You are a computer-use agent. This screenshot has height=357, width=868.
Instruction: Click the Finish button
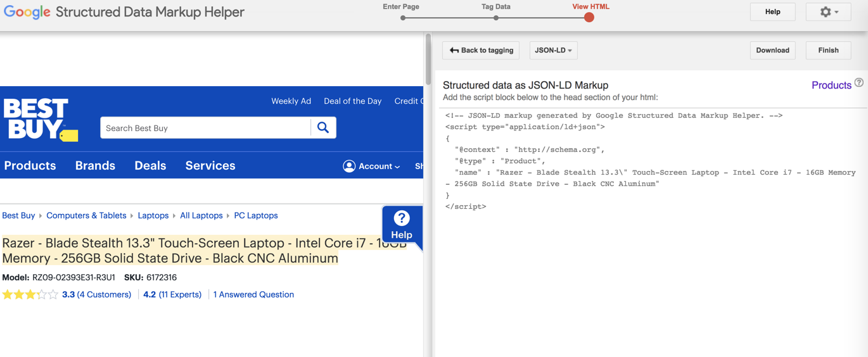coord(828,51)
